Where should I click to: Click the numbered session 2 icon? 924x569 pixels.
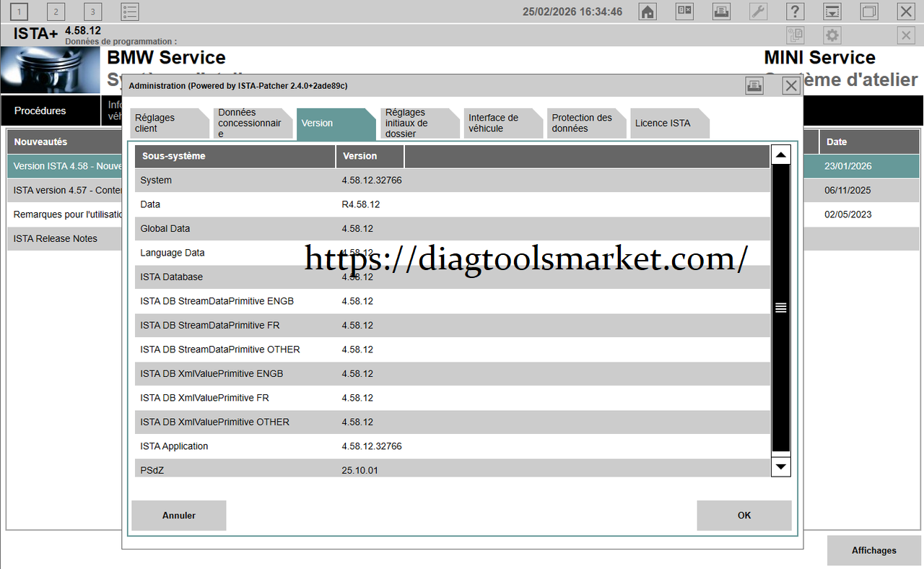[x=56, y=12]
